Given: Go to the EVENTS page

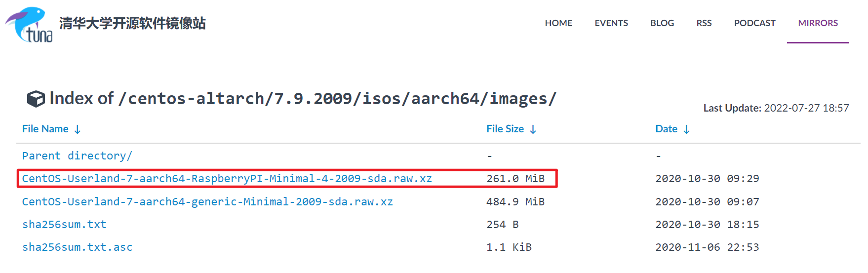Looking at the screenshot, I should (x=611, y=23).
